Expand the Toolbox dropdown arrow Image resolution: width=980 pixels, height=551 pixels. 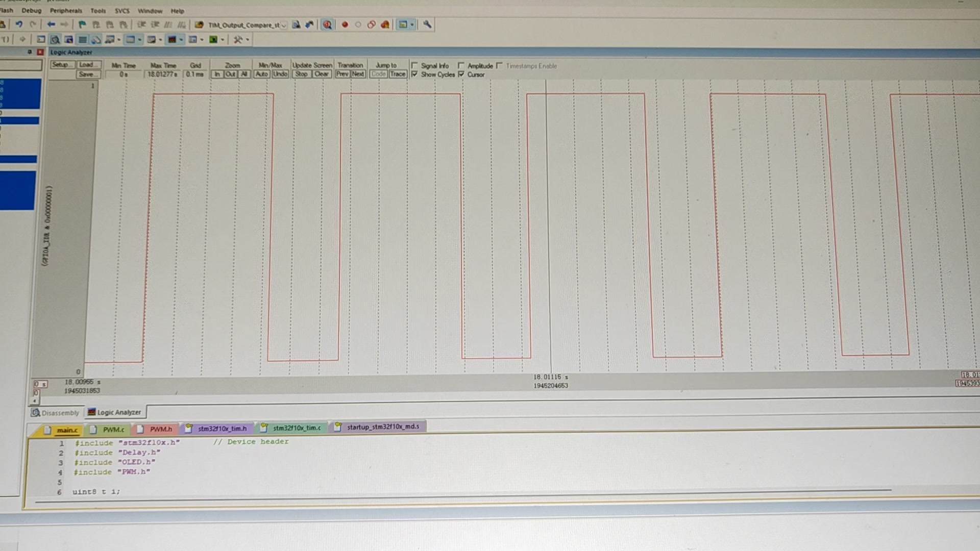(x=248, y=40)
